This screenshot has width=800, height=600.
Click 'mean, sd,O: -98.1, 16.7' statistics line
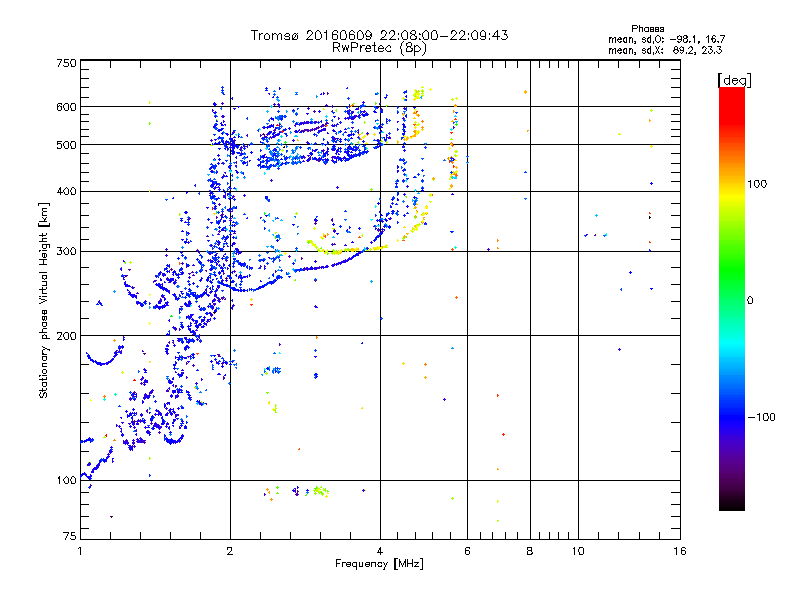pyautogui.click(x=666, y=39)
